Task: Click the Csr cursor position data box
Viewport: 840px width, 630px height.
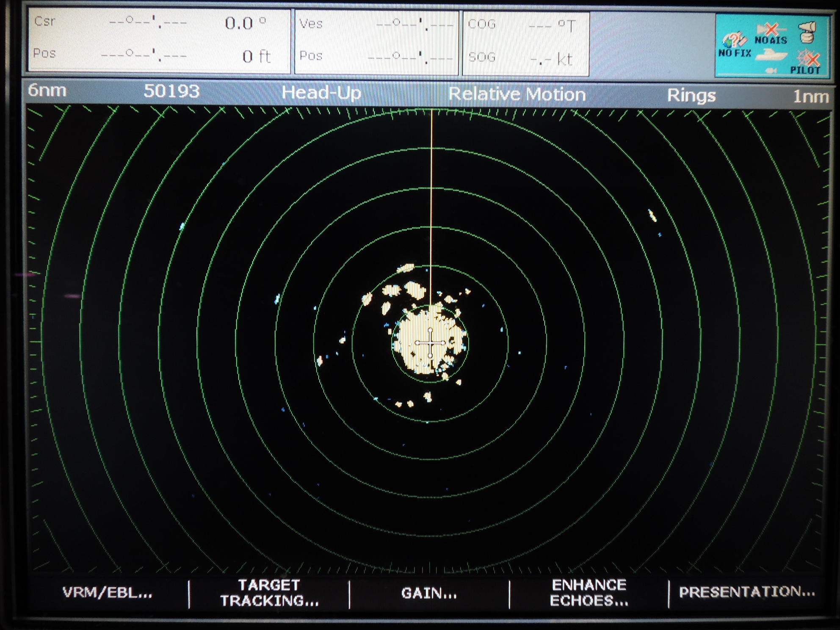Action: (x=159, y=41)
